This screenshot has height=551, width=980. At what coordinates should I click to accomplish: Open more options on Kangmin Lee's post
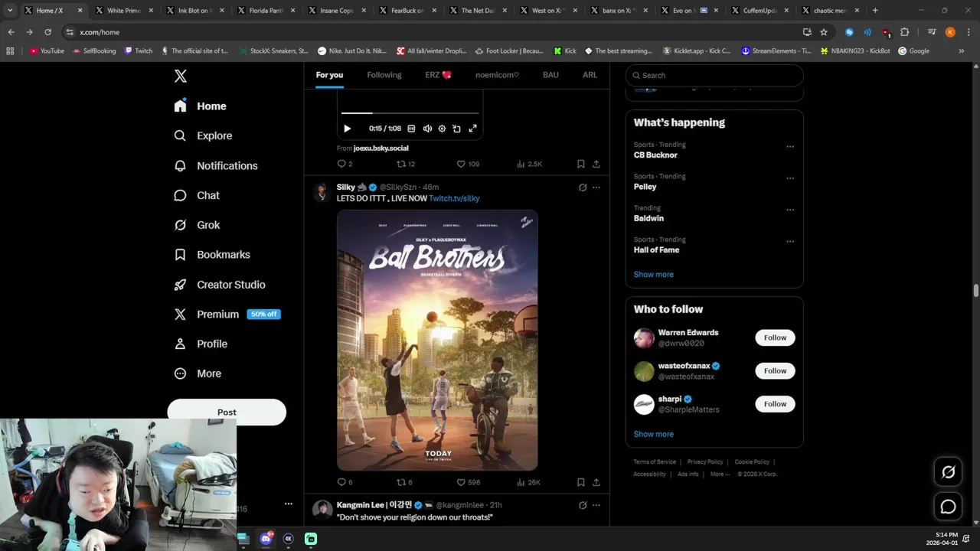(596, 505)
